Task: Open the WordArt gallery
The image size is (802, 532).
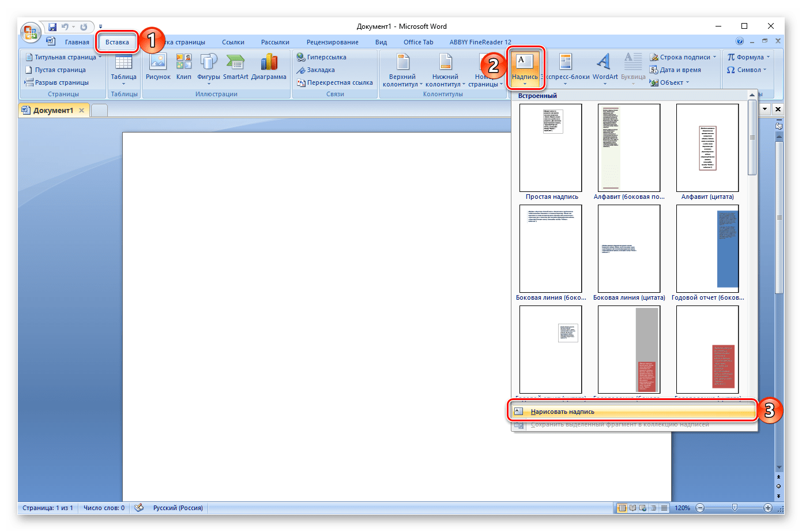Action: tap(604, 67)
